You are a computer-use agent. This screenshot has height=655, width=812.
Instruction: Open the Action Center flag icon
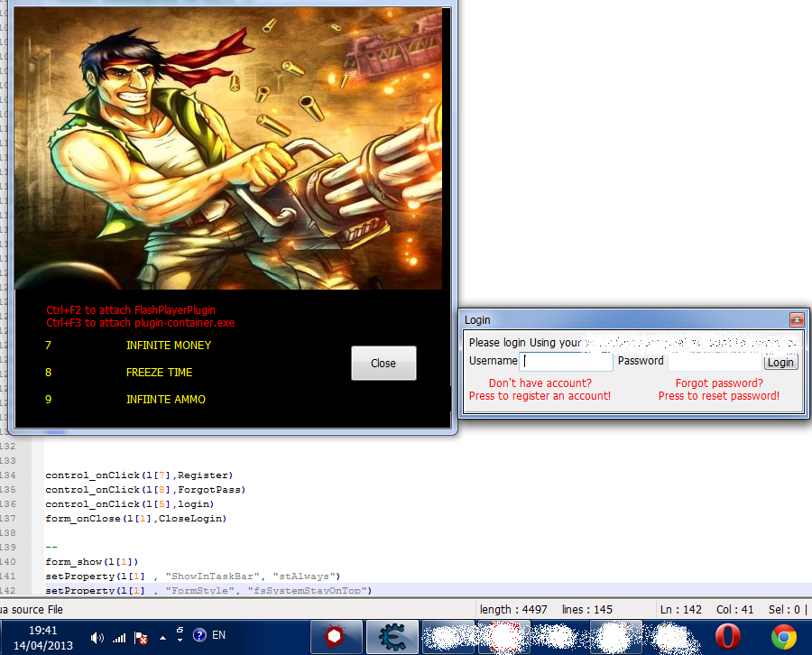pos(141,638)
